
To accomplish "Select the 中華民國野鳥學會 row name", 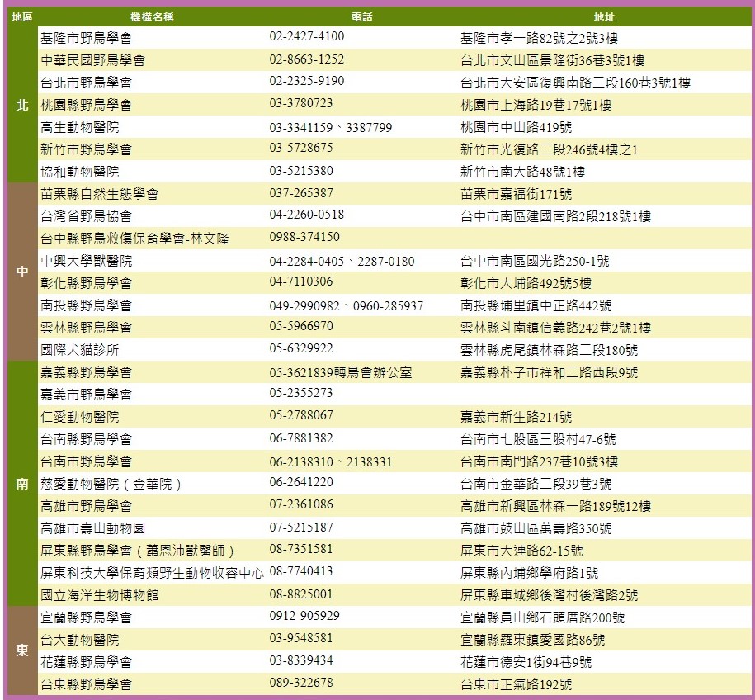I will click(93, 60).
